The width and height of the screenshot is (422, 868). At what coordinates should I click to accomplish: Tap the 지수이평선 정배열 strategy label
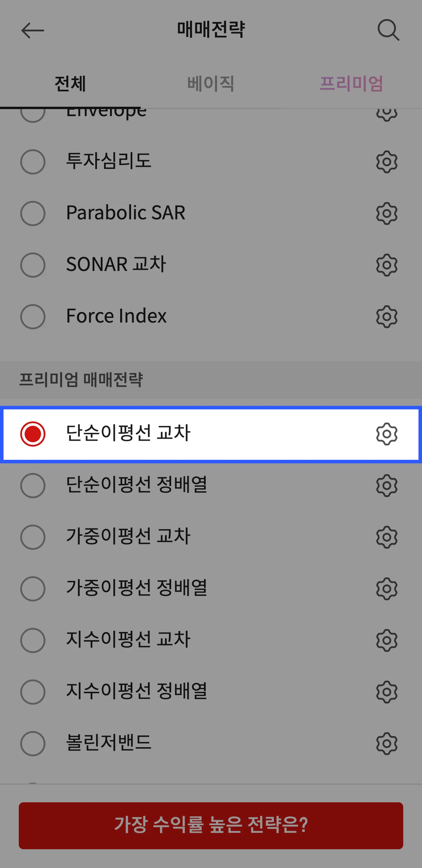(x=136, y=691)
